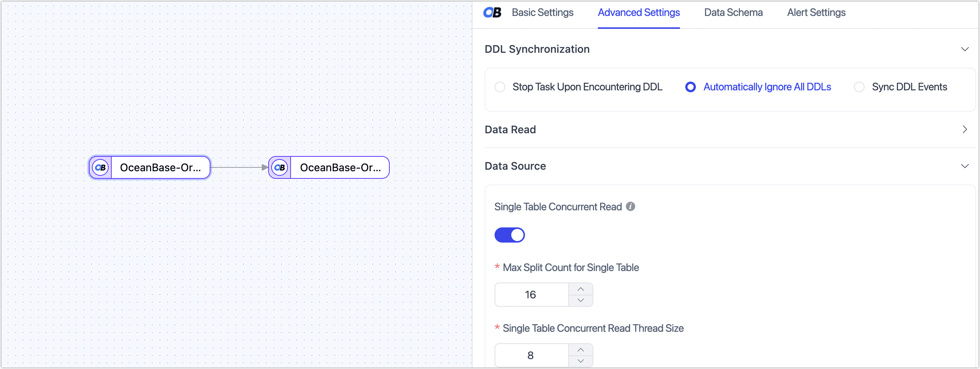Select Automatically Ignore All DDLs
980x369 pixels.
tap(690, 87)
